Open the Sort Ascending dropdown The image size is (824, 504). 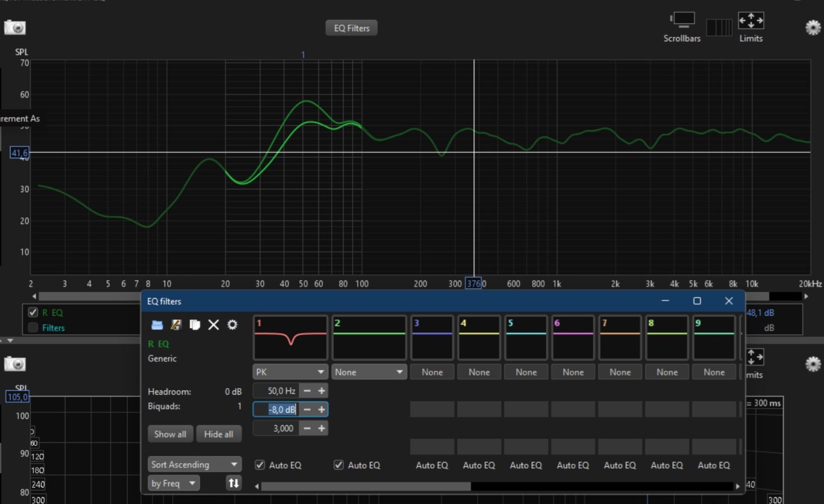[x=194, y=464]
